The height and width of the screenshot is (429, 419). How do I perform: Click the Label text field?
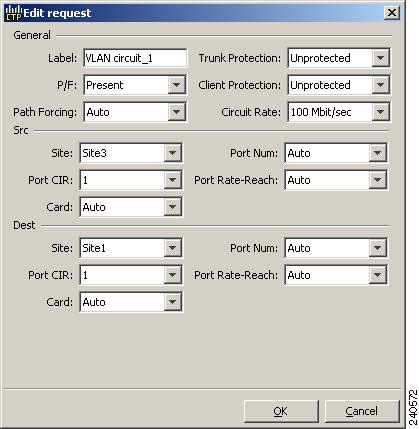pos(135,58)
